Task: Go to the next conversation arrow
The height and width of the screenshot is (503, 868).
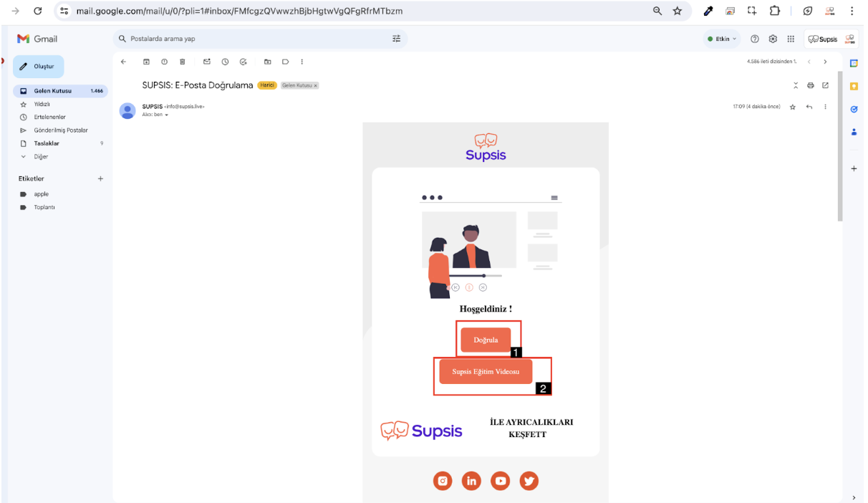Action: pyautogui.click(x=825, y=62)
